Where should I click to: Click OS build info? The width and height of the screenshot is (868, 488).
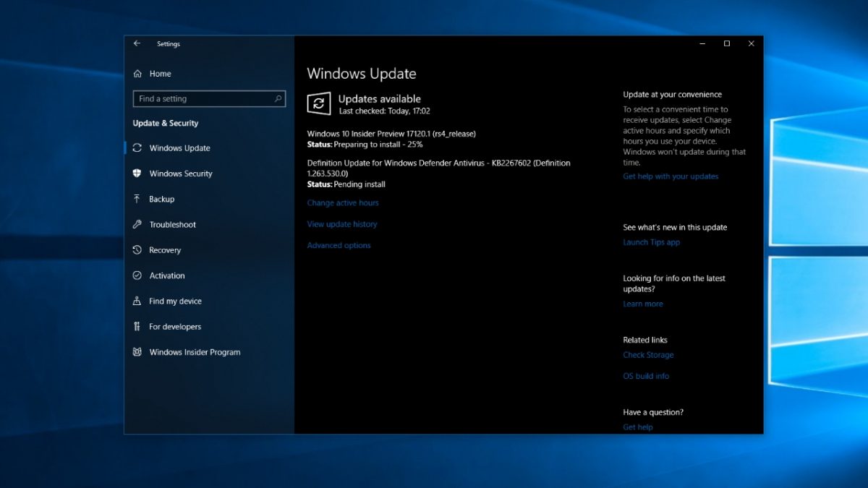[x=645, y=375]
